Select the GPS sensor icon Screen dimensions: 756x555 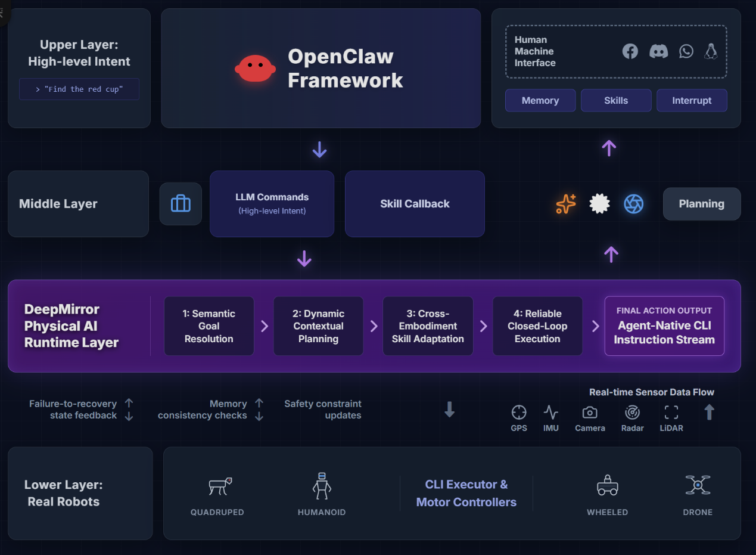tap(519, 413)
